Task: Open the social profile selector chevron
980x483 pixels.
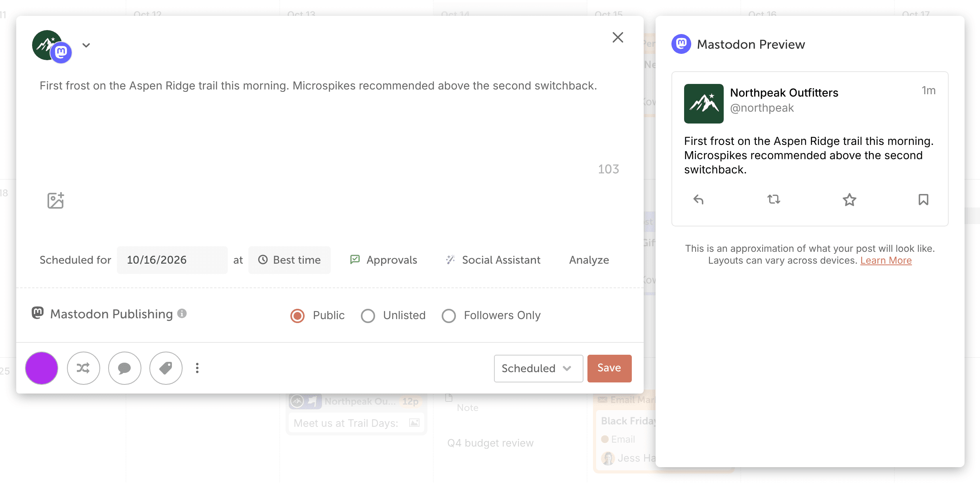Action: pyautogui.click(x=86, y=45)
